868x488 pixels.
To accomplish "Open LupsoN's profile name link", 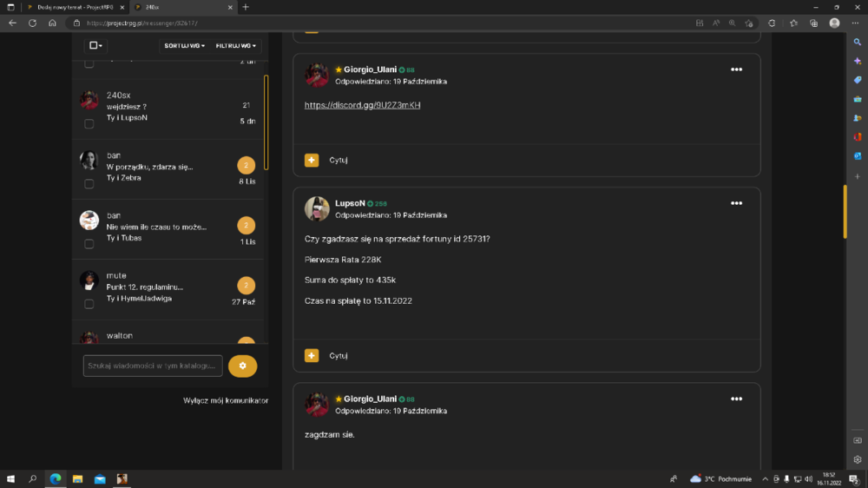I will 350,203.
